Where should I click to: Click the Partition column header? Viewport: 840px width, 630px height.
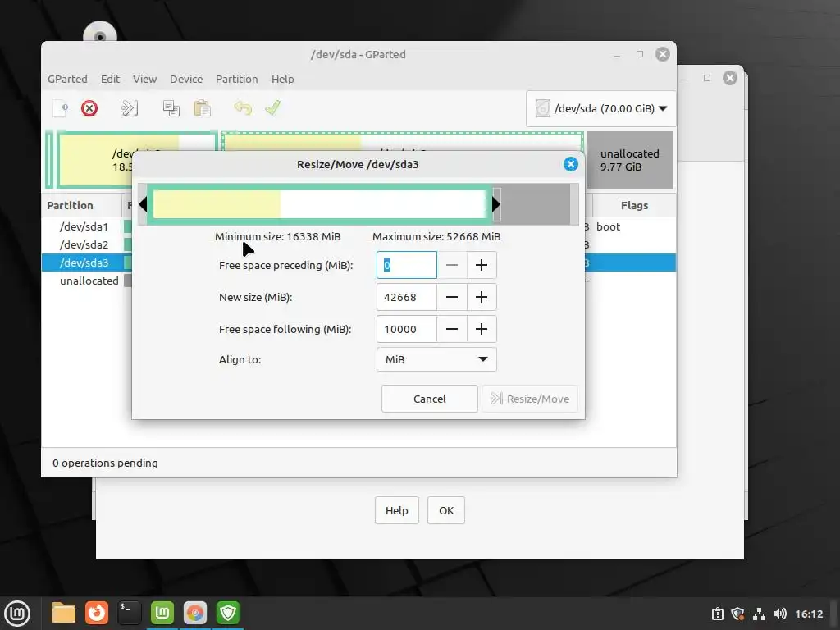[71, 206]
